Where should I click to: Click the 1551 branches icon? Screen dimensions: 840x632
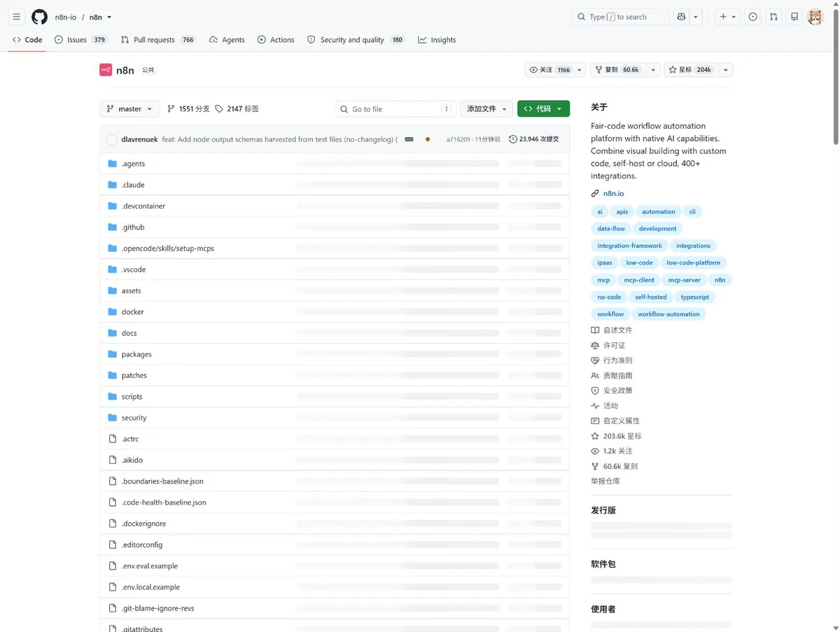pyautogui.click(x=171, y=109)
